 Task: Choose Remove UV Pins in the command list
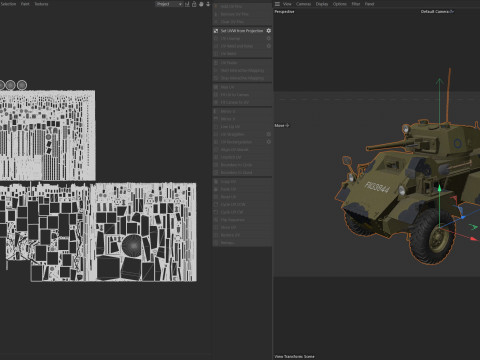pos(242,14)
